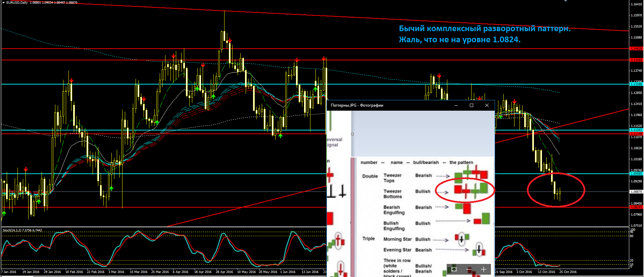Zoom in with the plus icon in Photos
Viewport: 644px width, 277px height.
[x=483, y=269]
